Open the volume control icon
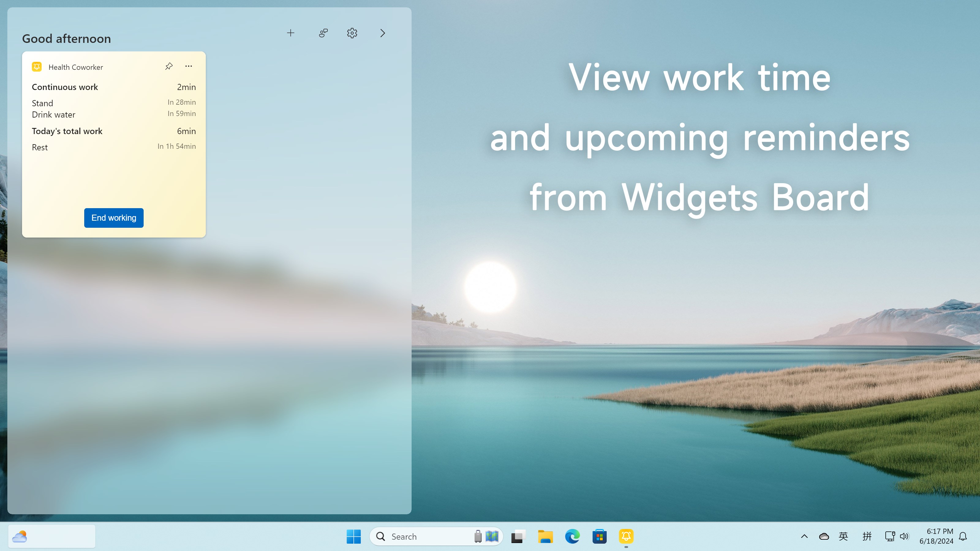This screenshot has height=551, width=980. [904, 537]
